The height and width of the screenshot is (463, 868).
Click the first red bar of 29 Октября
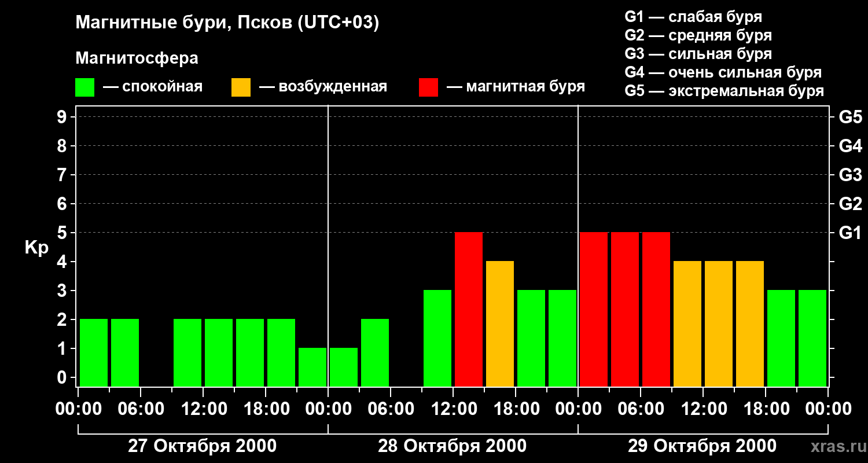(x=594, y=309)
